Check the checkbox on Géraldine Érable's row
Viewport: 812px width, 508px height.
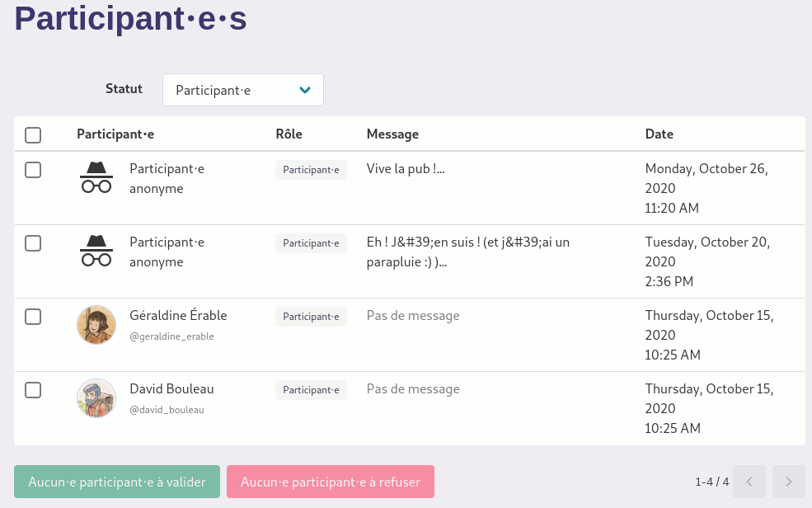[33, 316]
